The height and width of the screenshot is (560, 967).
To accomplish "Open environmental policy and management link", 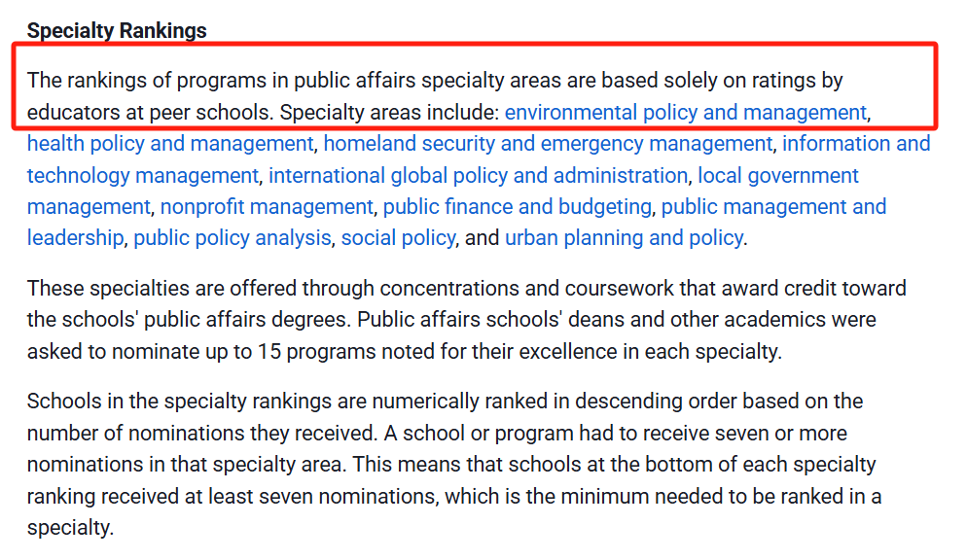I will click(685, 112).
